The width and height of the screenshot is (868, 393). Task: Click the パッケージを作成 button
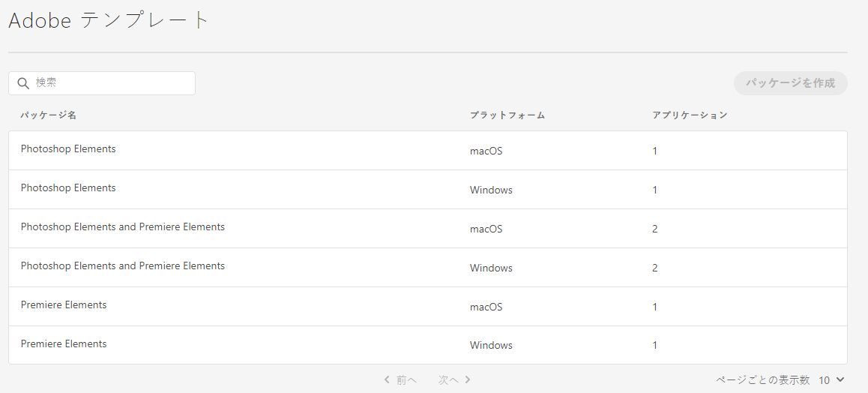point(791,83)
